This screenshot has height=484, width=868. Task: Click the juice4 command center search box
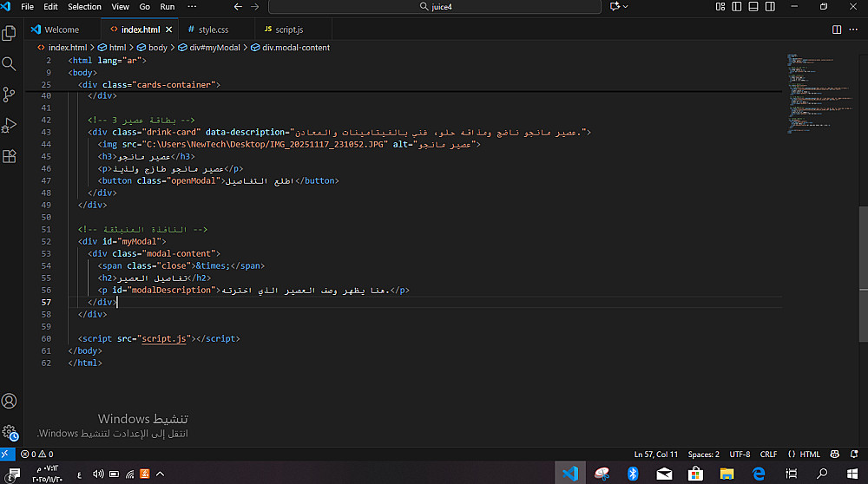click(x=434, y=7)
